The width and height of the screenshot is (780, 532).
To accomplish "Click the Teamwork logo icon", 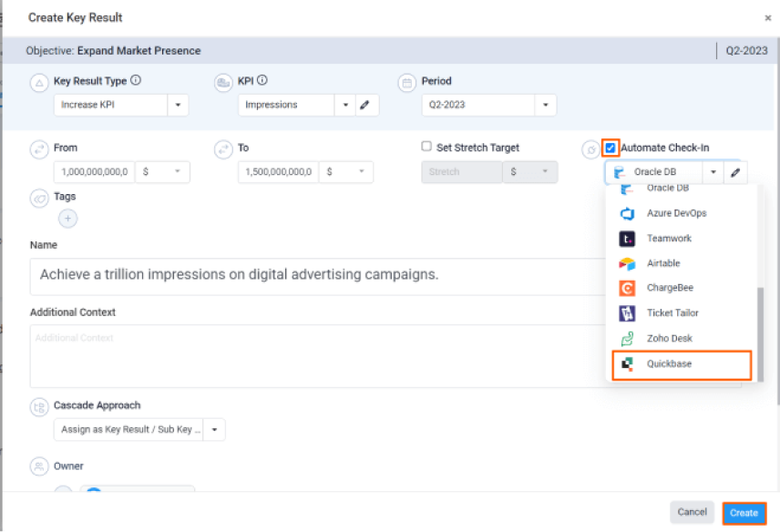I will (x=627, y=239).
